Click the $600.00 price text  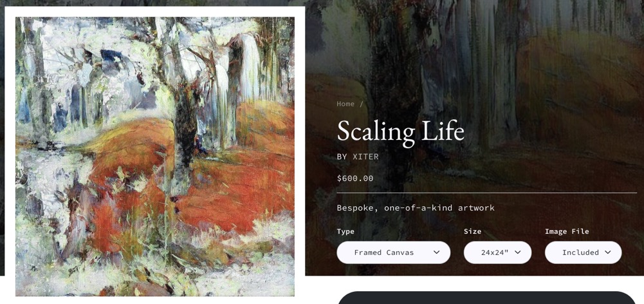(x=355, y=178)
